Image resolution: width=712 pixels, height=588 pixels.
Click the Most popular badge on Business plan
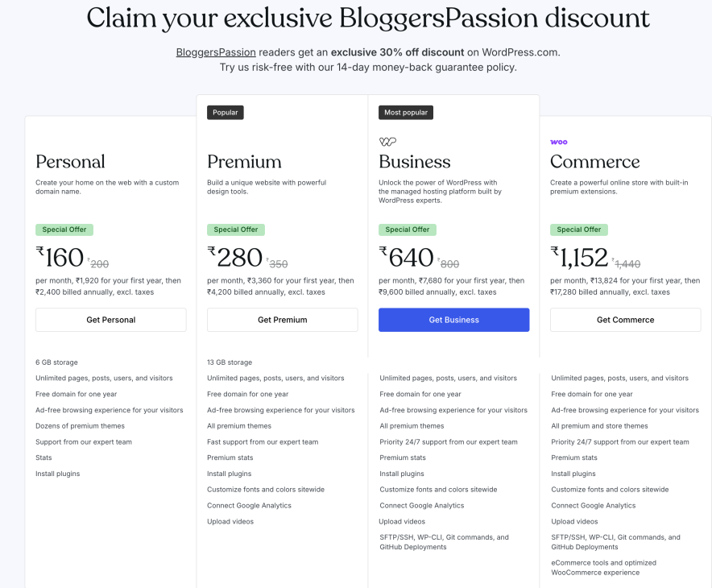(x=406, y=112)
